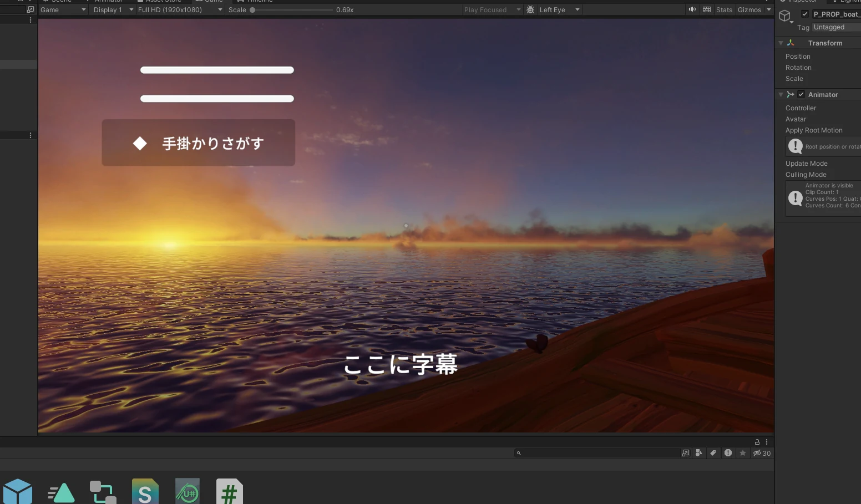Click the 手掛かりさがす button in Game view

tap(199, 142)
